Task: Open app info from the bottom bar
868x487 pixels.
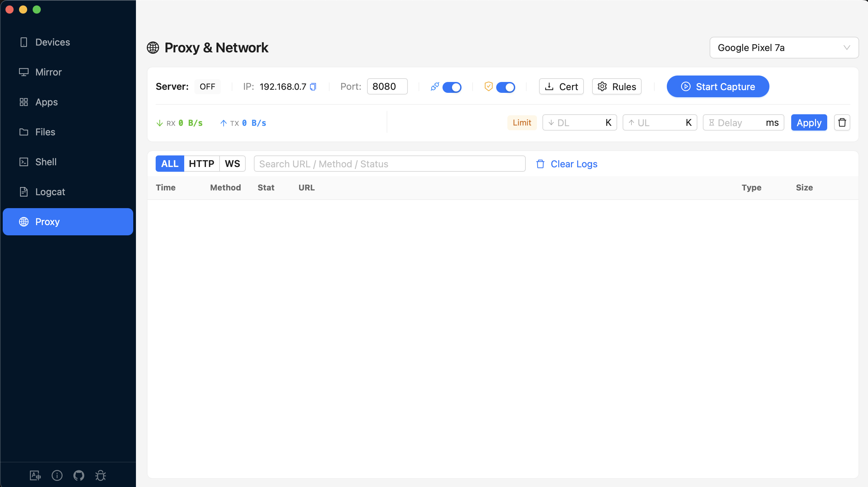Action: (x=57, y=475)
